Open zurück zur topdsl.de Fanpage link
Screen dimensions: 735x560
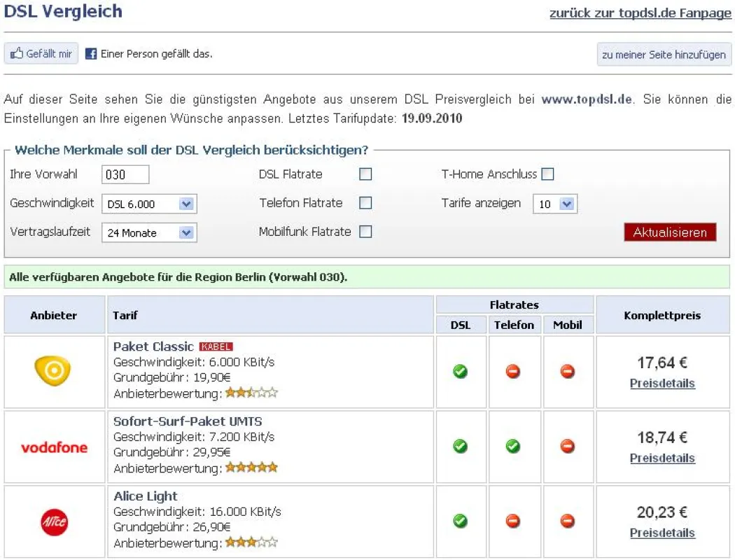pyautogui.click(x=640, y=13)
